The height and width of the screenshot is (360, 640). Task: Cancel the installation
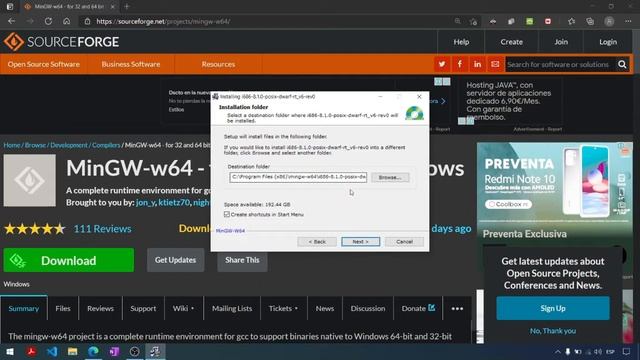(404, 242)
